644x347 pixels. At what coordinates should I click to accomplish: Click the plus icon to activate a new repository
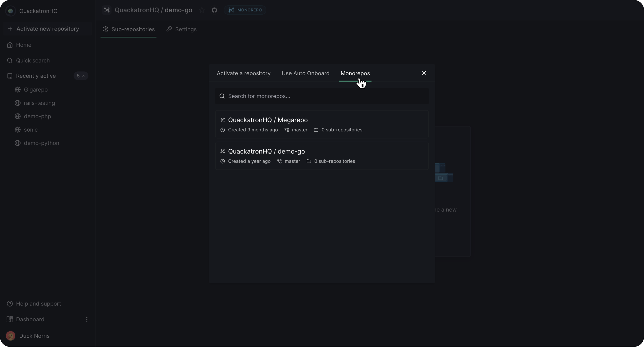point(10,29)
